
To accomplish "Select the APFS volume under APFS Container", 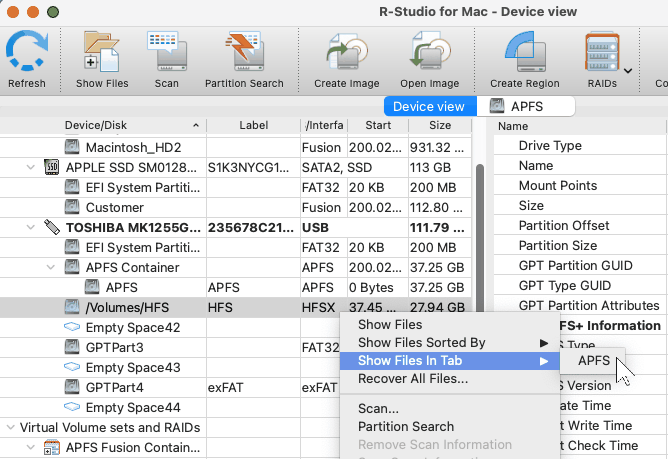I will click(x=122, y=288).
